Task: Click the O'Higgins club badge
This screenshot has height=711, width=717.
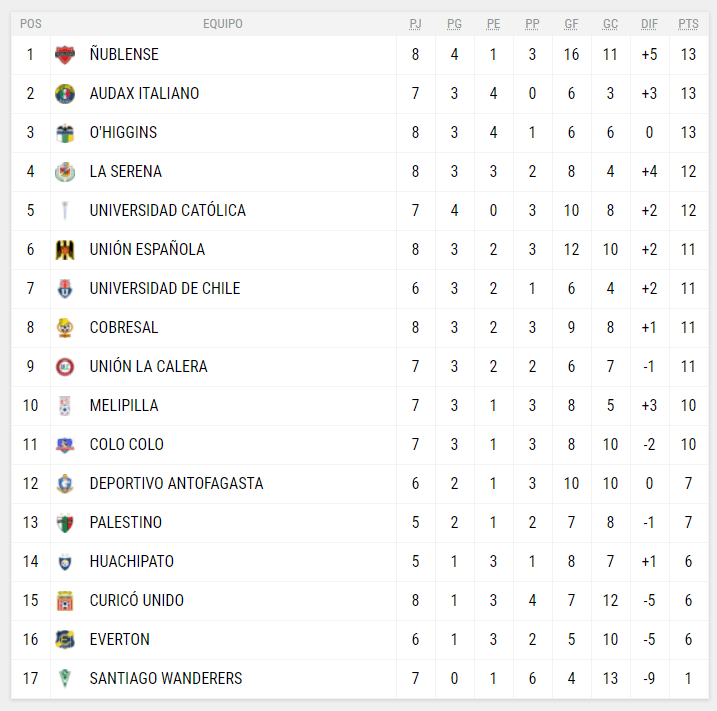Action: point(65,133)
